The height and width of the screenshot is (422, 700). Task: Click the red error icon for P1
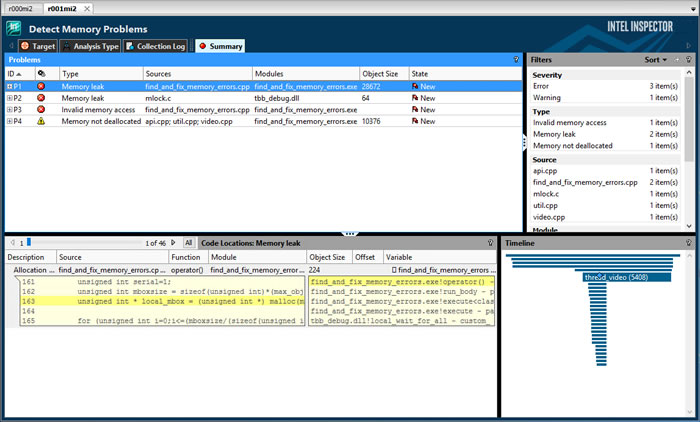coord(41,87)
